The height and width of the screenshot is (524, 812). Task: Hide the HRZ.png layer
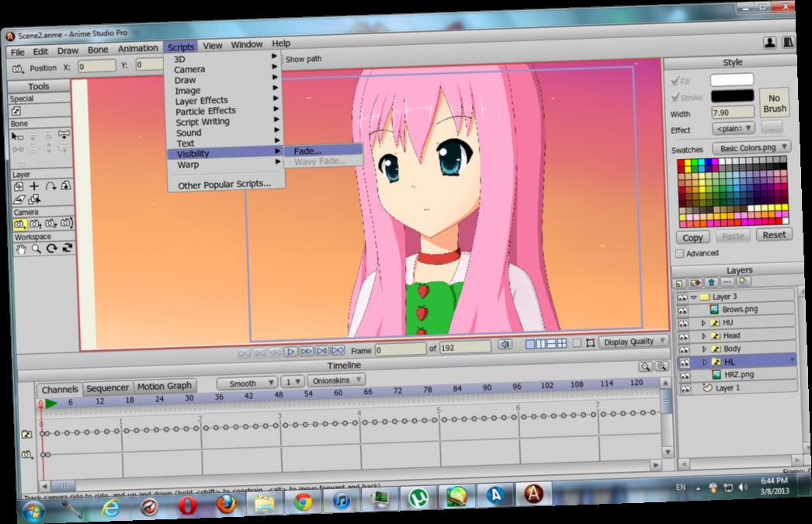[685, 376]
